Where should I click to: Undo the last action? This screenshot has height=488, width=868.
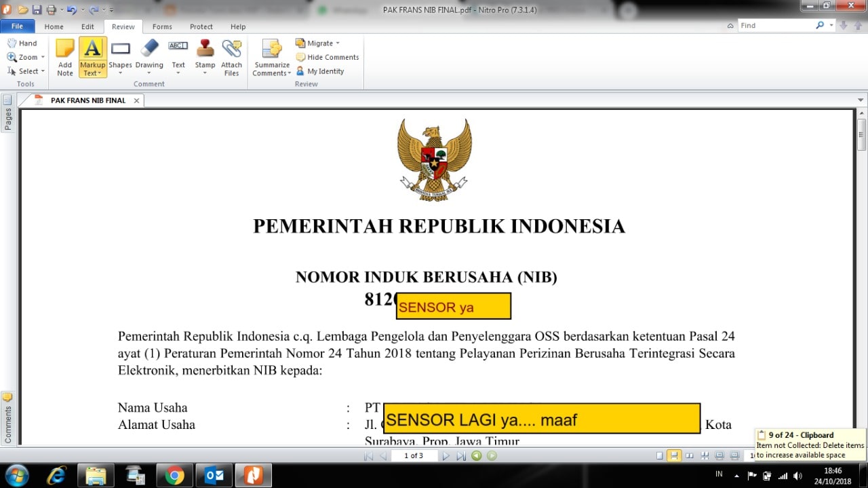coord(71,10)
